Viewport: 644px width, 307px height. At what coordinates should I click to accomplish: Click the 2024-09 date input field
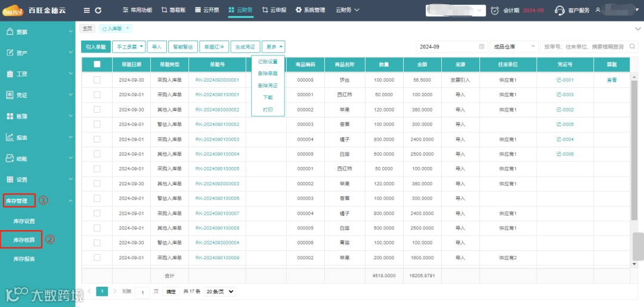click(x=451, y=46)
